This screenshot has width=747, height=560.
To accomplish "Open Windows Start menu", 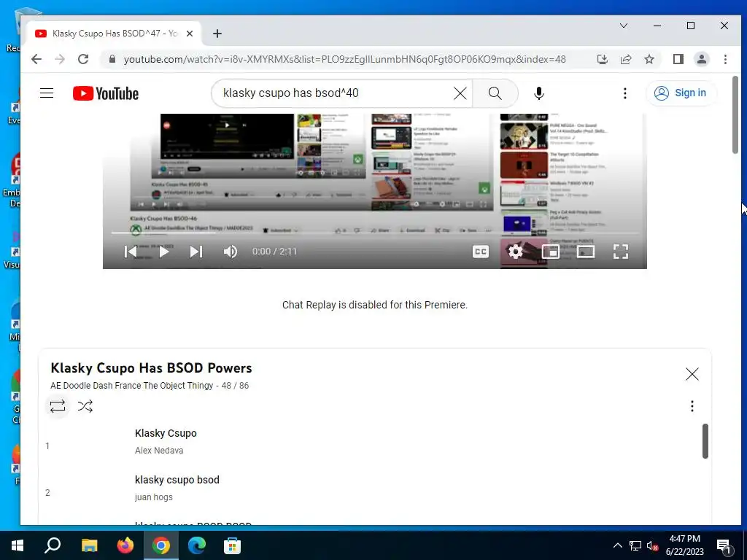I will 18,545.
